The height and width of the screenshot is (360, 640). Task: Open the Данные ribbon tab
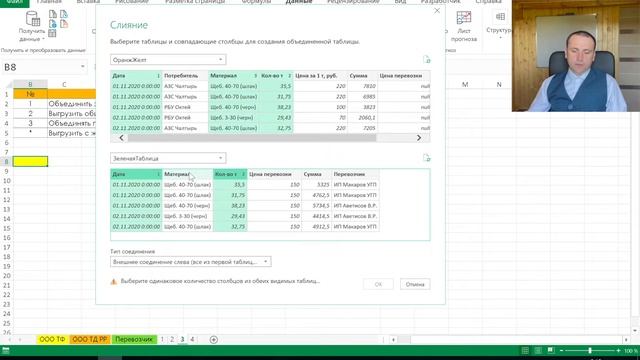click(299, 2)
